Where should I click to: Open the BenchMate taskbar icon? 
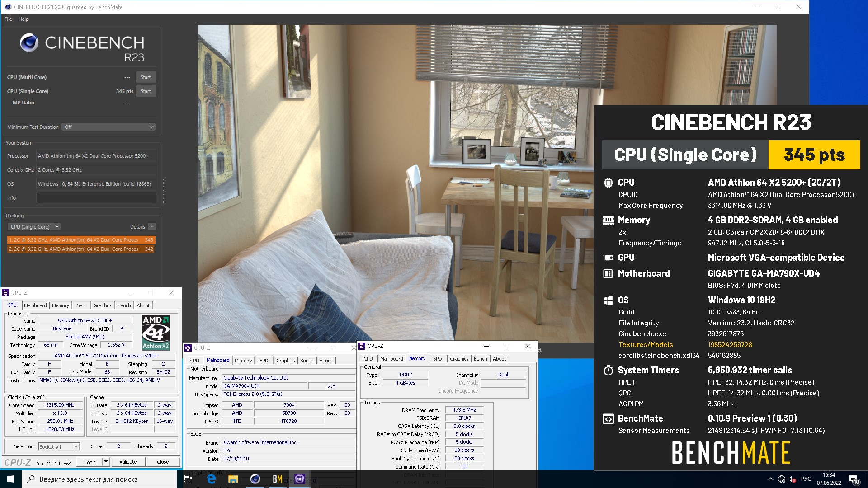click(x=278, y=479)
